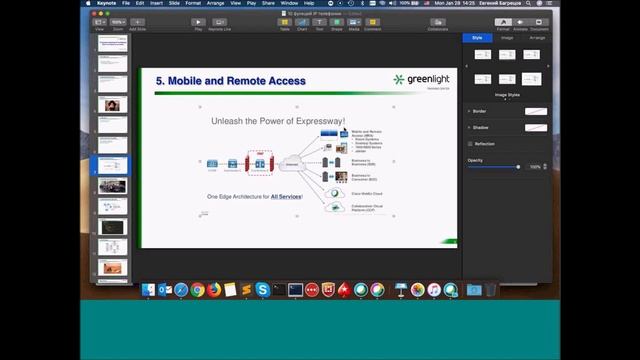This screenshot has width=640, height=360.
Task: Switch to the Image tab
Action: pos(507,38)
